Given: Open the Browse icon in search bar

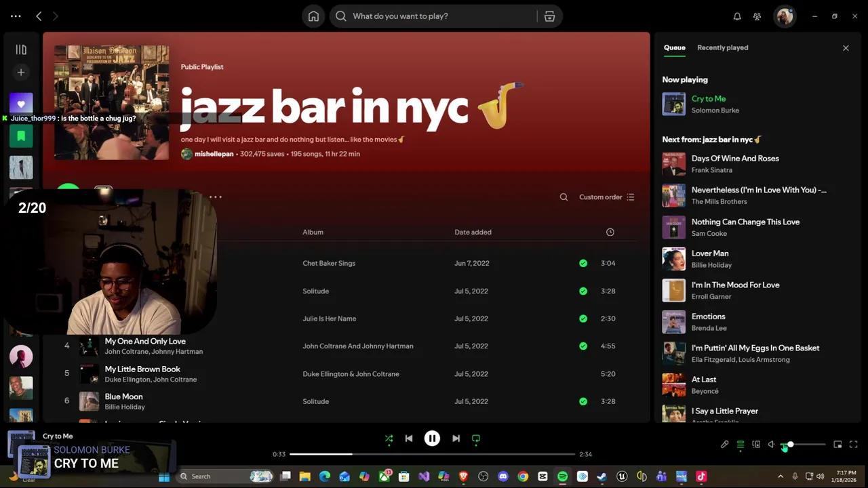Looking at the screenshot, I should [x=549, y=16].
